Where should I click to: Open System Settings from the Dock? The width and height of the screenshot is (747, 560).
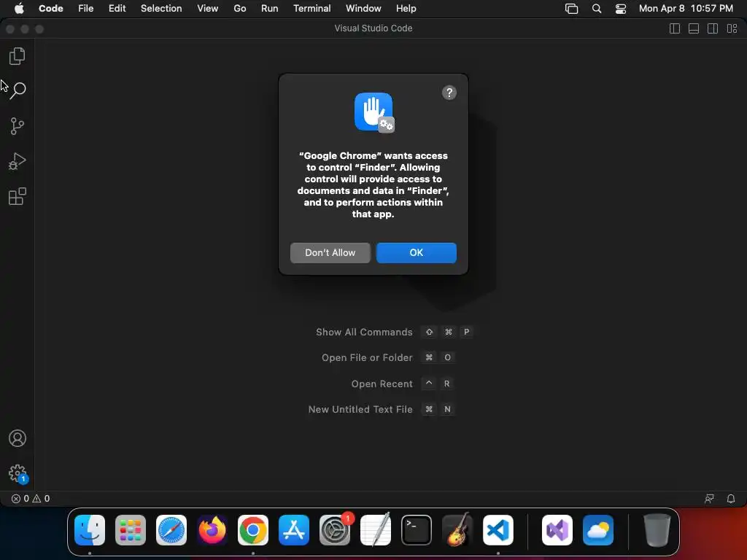click(335, 530)
